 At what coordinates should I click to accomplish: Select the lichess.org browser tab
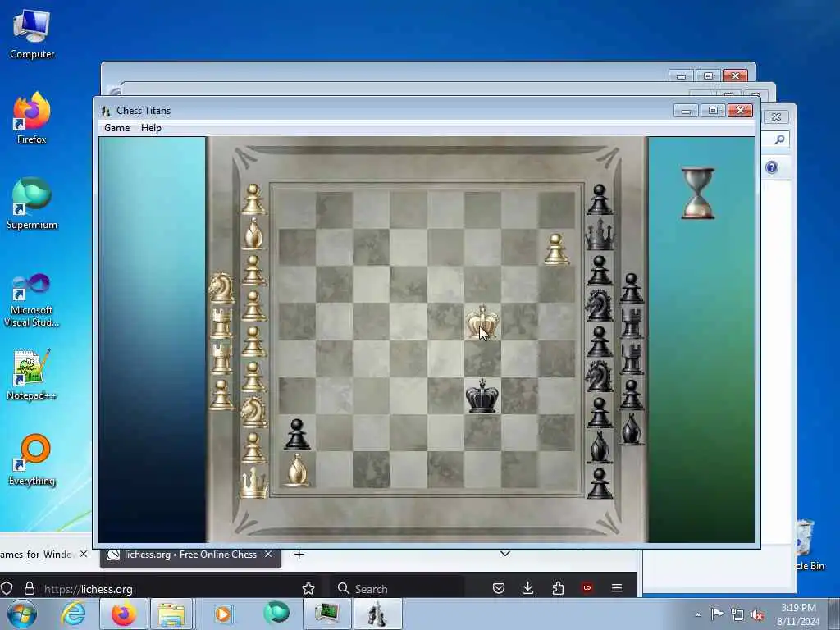(x=190, y=555)
